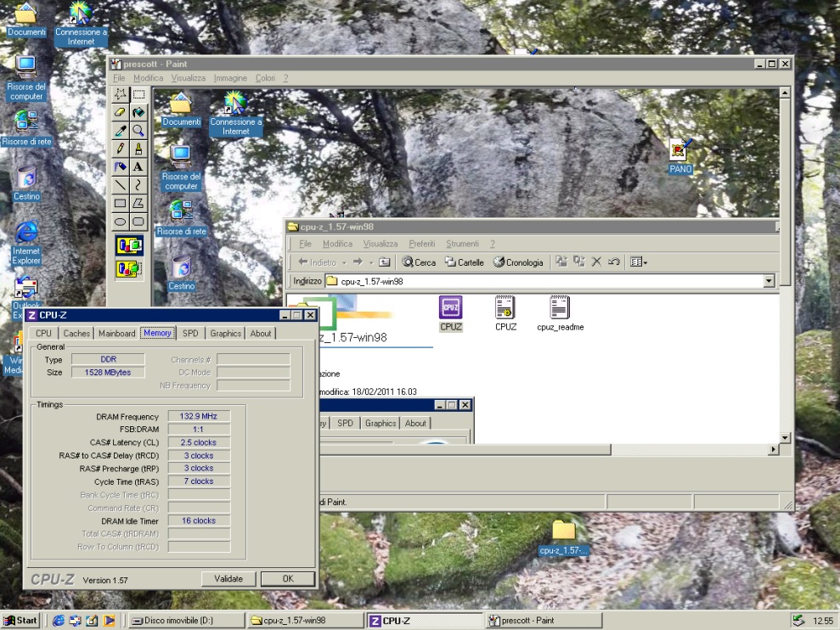Switch to the Graphics tab in CPU-Z
The height and width of the screenshot is (630, 840).
[x=226, y=333]
